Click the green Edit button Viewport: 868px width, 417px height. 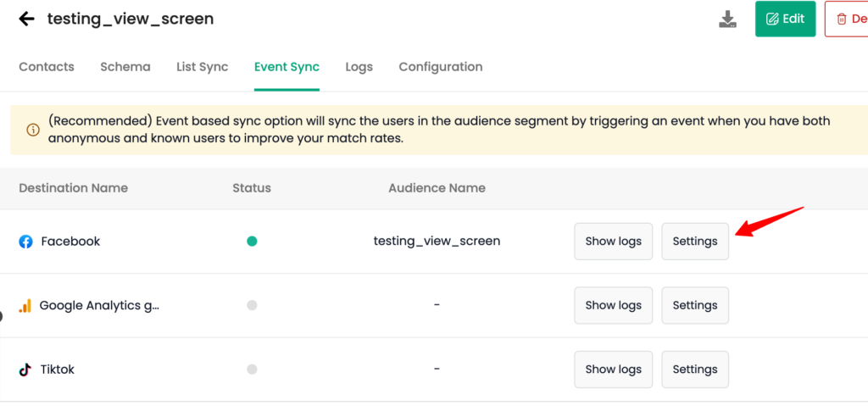click(x=785, y=19)
